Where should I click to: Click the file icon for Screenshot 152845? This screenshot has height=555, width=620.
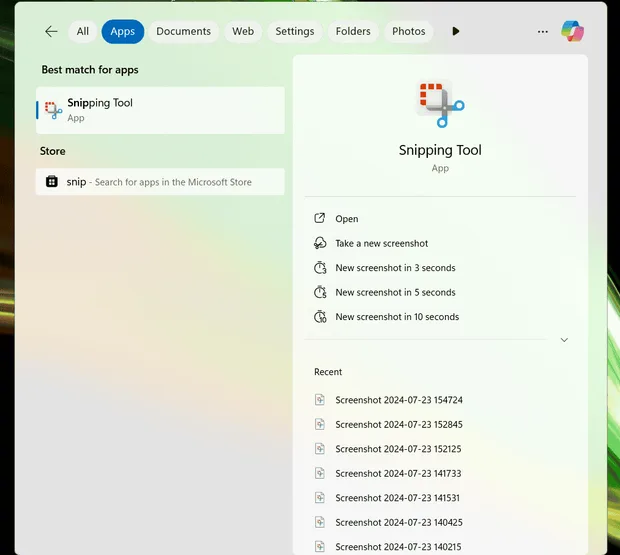319,424
